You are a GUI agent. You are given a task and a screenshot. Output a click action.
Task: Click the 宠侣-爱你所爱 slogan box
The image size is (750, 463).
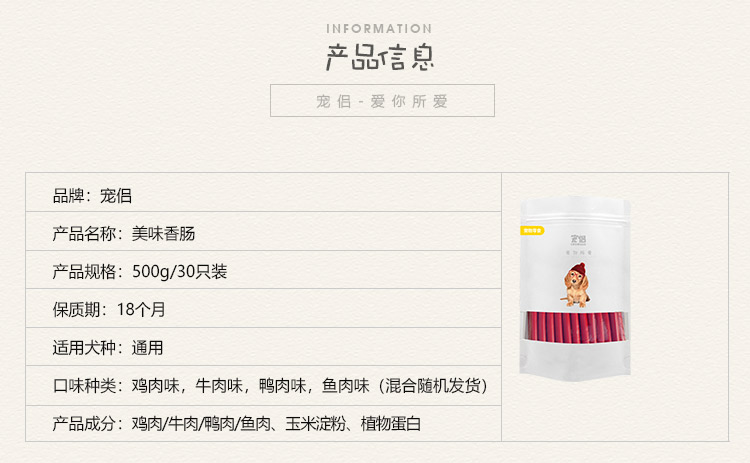click(382, 100)
